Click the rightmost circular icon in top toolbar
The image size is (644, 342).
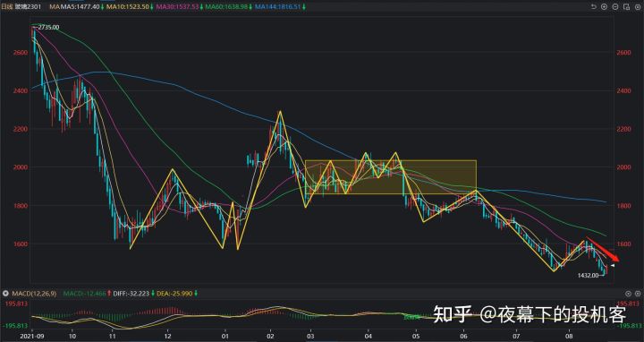(638, 6)
